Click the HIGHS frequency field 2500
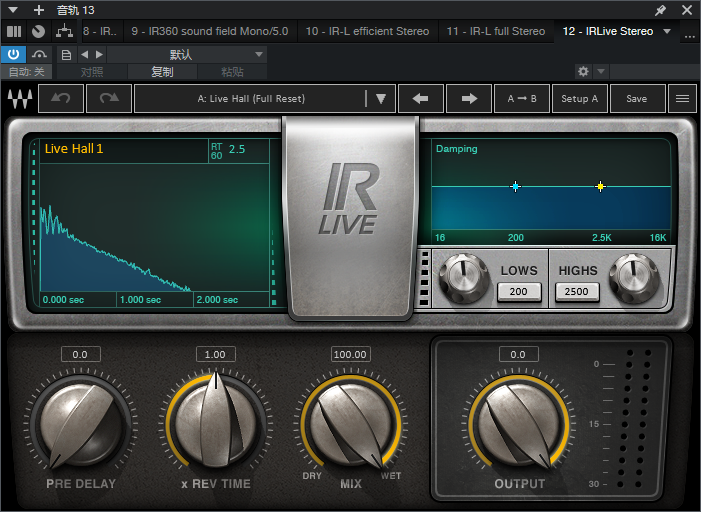701x512 pixels. 577,292
